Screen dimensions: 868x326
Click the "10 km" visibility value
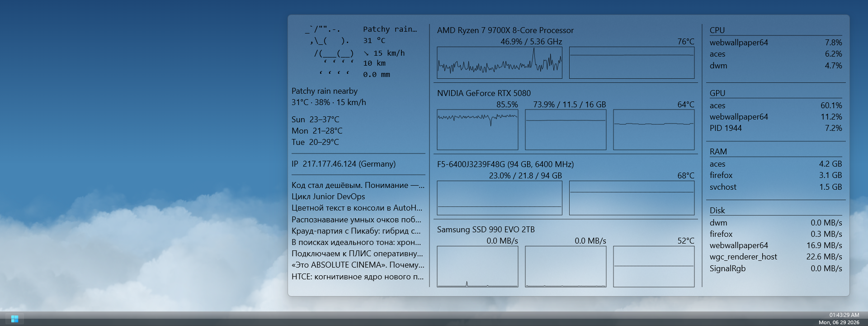(374, 63)
